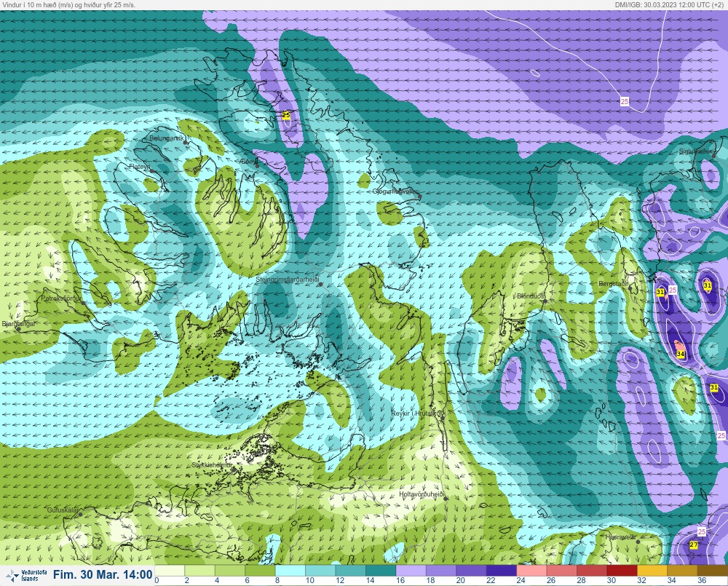Click the 31 gust marker beside Bergstaðir
The height and width of the screenshot is (586, 728).
660,292
